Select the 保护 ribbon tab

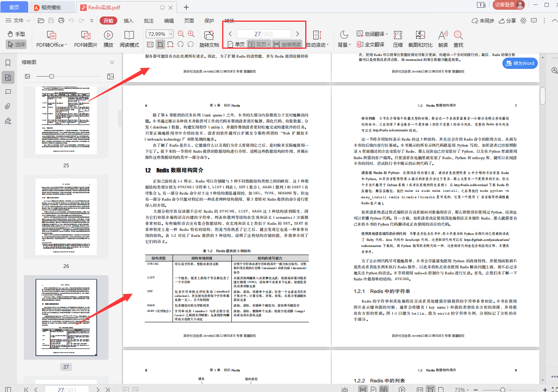(209, 21)
